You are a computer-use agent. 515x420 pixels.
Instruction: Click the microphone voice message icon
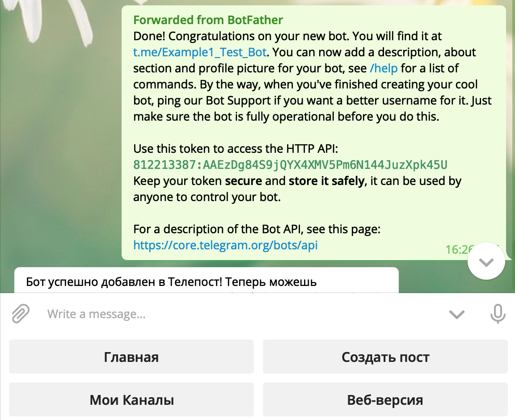click(498, 314)
